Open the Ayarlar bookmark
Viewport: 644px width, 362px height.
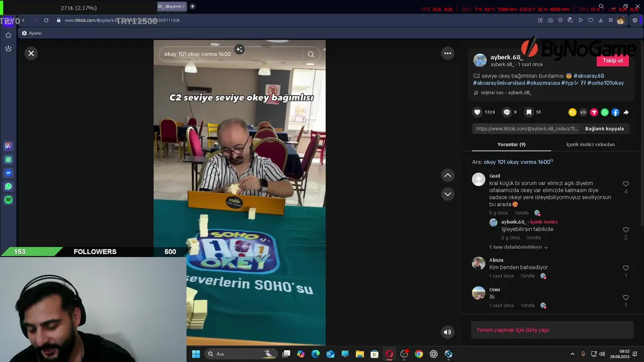click(x=32, y=33)
